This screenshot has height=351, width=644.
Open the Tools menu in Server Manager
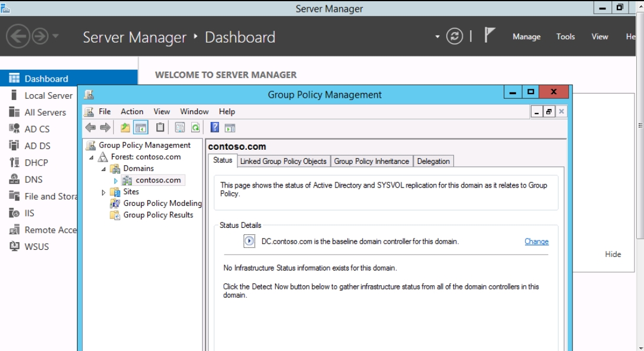(x=565, y=37)
